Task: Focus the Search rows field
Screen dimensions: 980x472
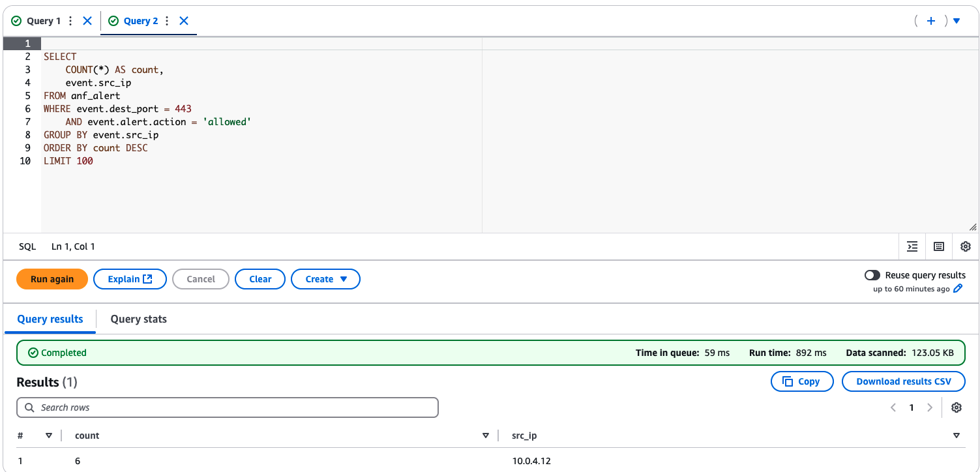Action: (228, 407)
